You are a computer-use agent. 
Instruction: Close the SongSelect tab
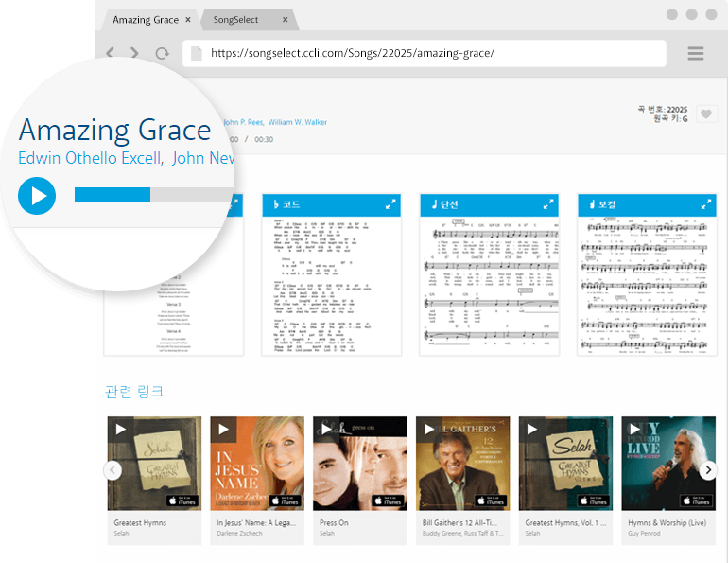[x=286, y=20]
